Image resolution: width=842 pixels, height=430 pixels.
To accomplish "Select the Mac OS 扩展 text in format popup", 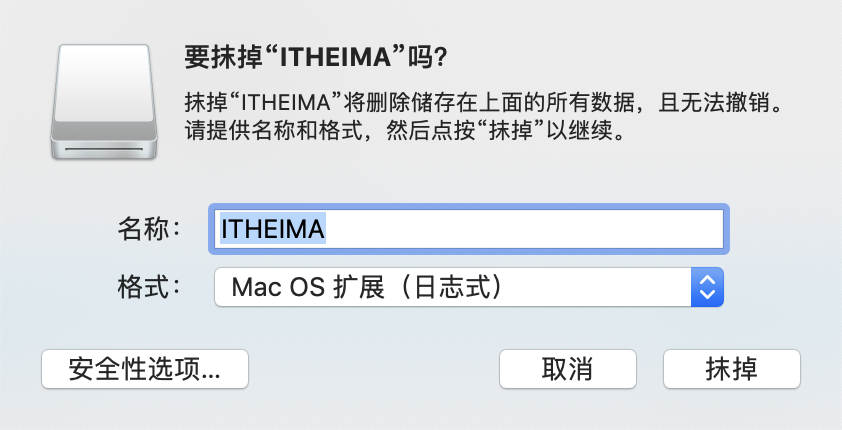I will point(308,287).
